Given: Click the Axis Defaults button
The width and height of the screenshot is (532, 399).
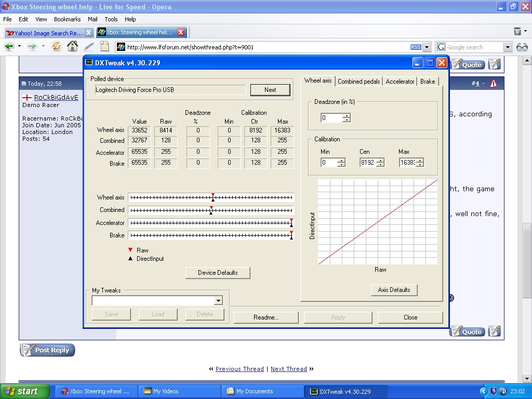Looking at the screenshot, I should (x=394, y=290).
